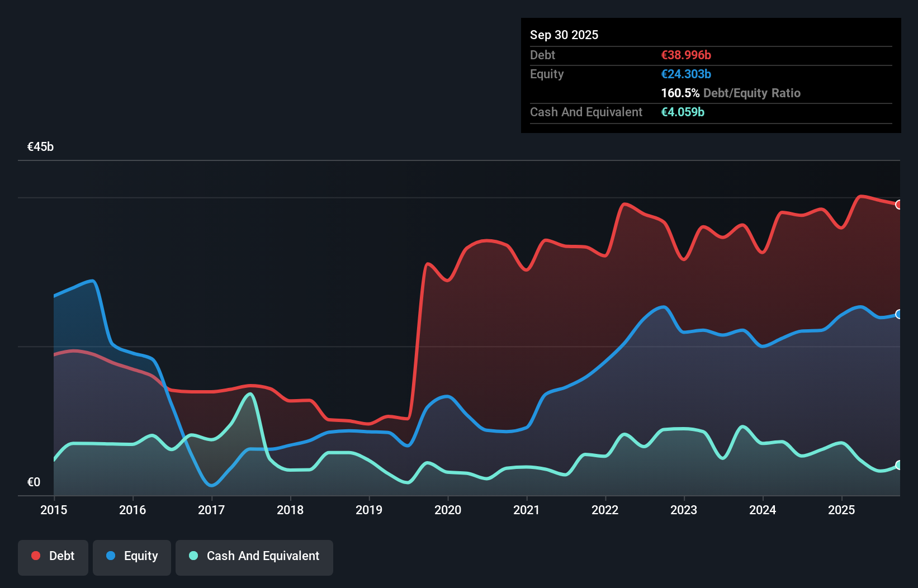Image resolution: width=918 pixels, height=588 pixels.
Task: Toggle the Equity series visibility
Action: coord(131,557)
